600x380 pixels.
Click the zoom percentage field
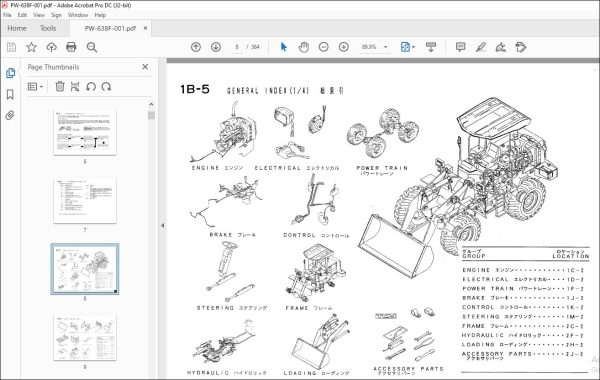[369, 47]
